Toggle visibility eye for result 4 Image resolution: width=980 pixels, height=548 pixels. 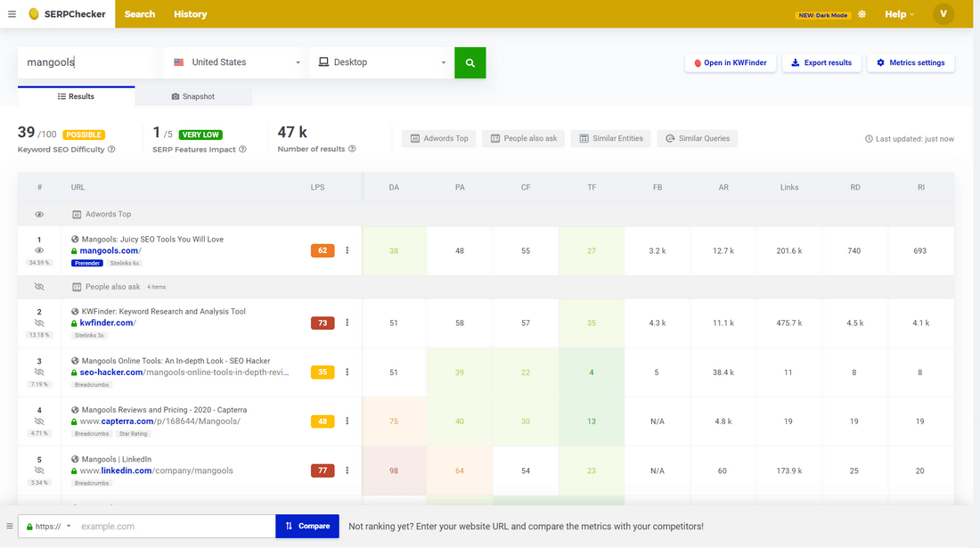[39, 421]
